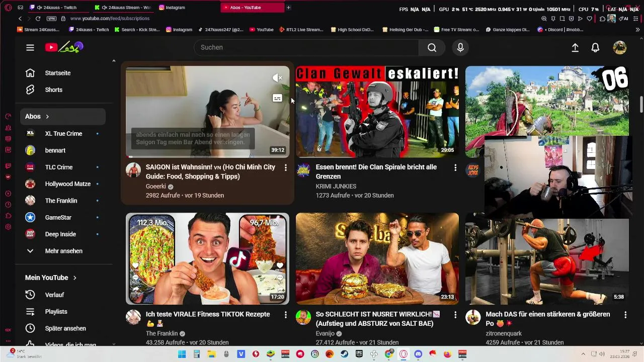
Task: Play the Salt Bae golden burger thumbnail
Action: coord(377,258)
